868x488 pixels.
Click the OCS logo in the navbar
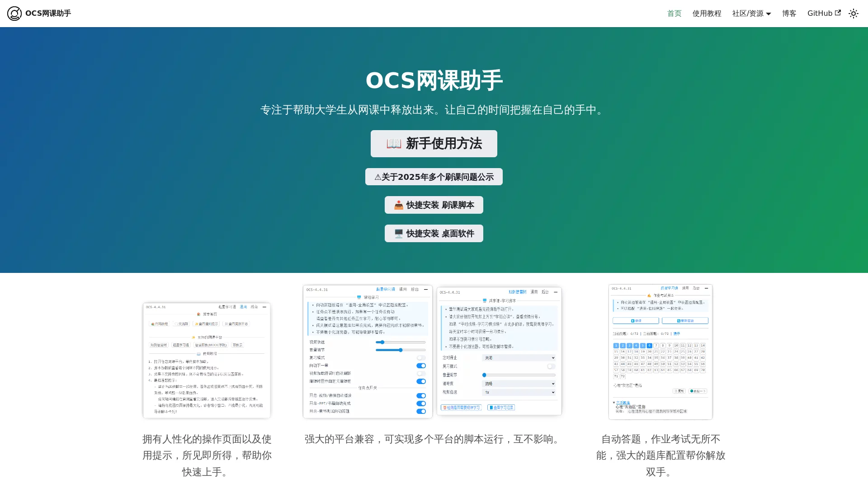coord(15,13)
